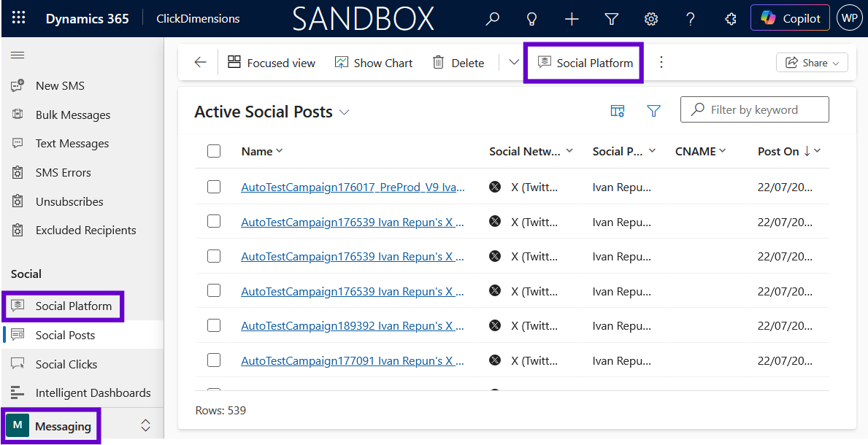868x445 pixels.
Task: Open Social Platform column header dropdown
Action: pos(624,151)
